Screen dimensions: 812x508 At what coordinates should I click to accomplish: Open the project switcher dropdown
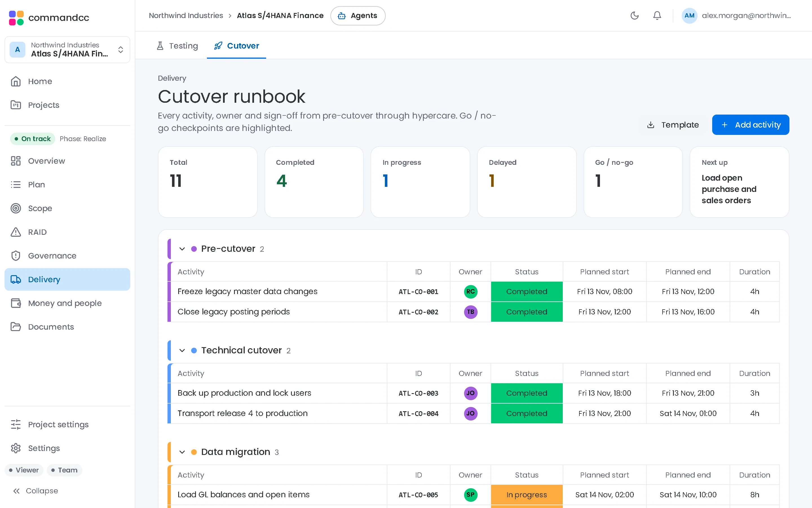point(67,50)
